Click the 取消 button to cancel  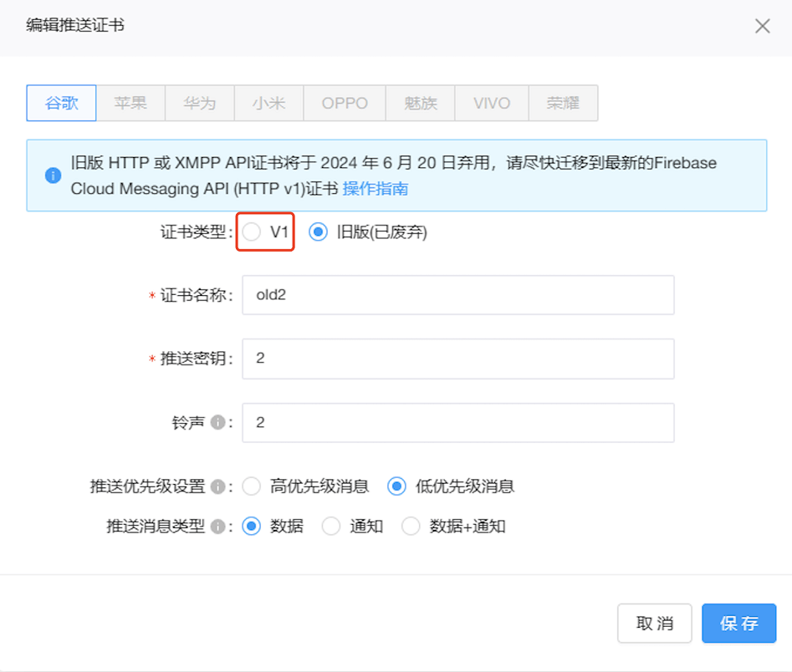point(655,623)
